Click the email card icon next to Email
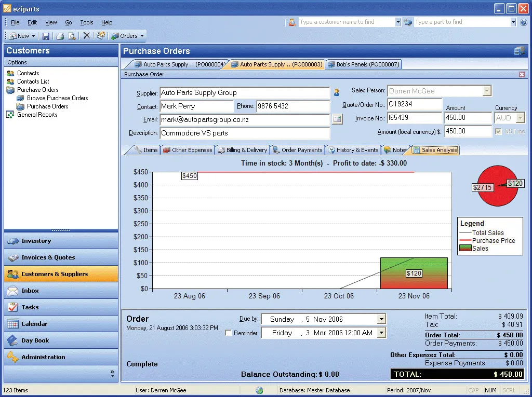 click(x=337, y=119)
